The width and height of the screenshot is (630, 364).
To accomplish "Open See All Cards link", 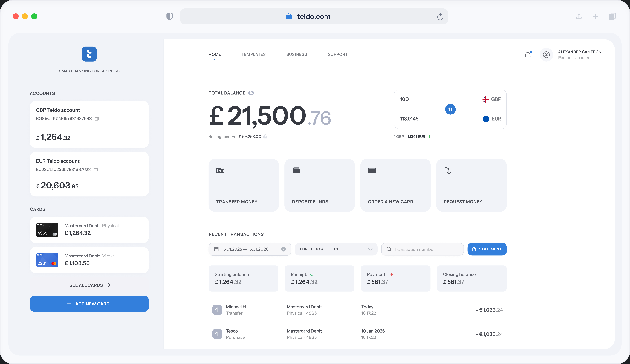I will click(90, 285).
